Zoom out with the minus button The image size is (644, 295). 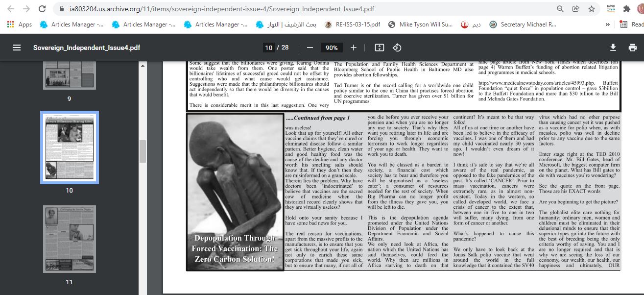coord(310,48)
